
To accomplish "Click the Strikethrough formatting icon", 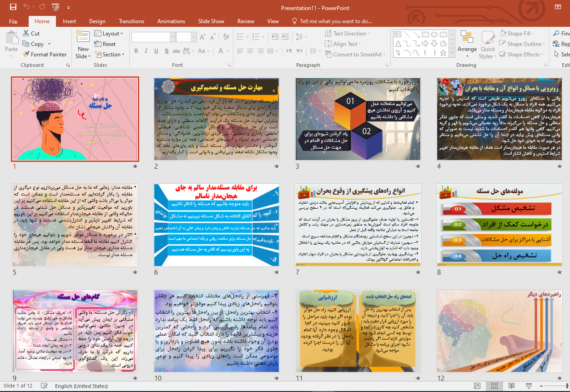I will 176,51.
